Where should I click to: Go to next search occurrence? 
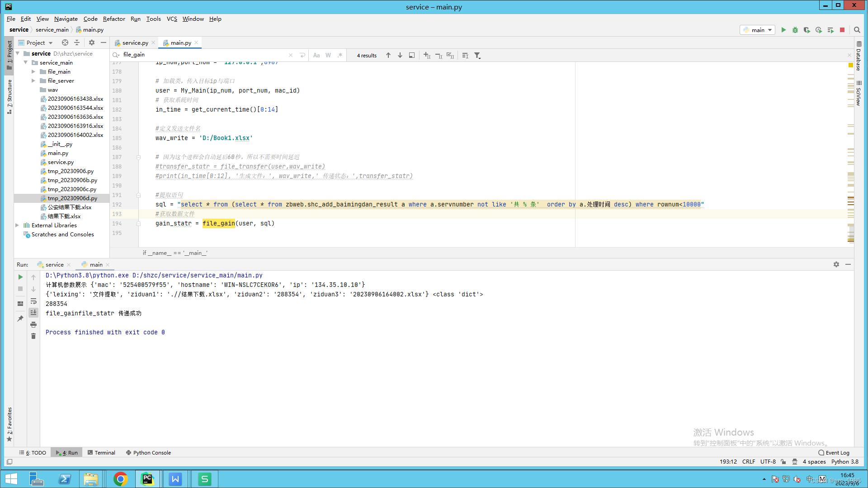coord(400,55)
